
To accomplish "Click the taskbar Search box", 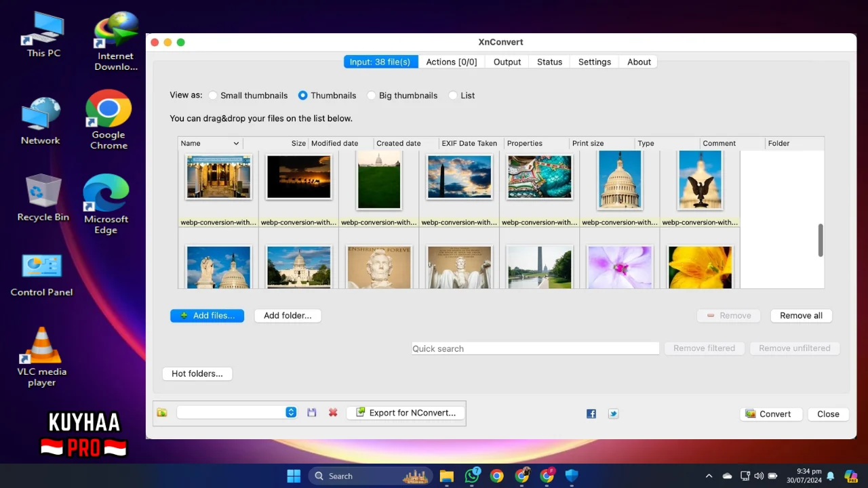I will click(371, 476).
